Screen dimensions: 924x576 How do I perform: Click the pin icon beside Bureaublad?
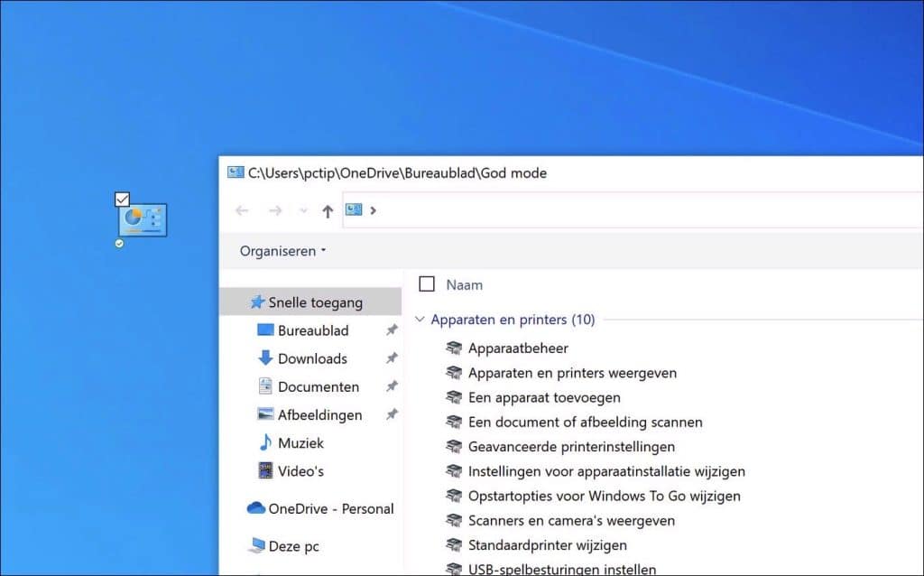[392, 330]
